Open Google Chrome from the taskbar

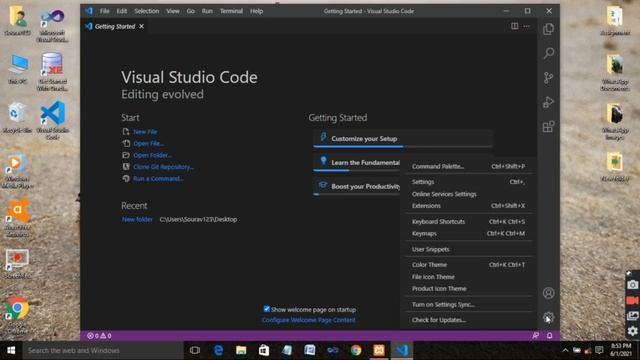[x=356, y=350]
